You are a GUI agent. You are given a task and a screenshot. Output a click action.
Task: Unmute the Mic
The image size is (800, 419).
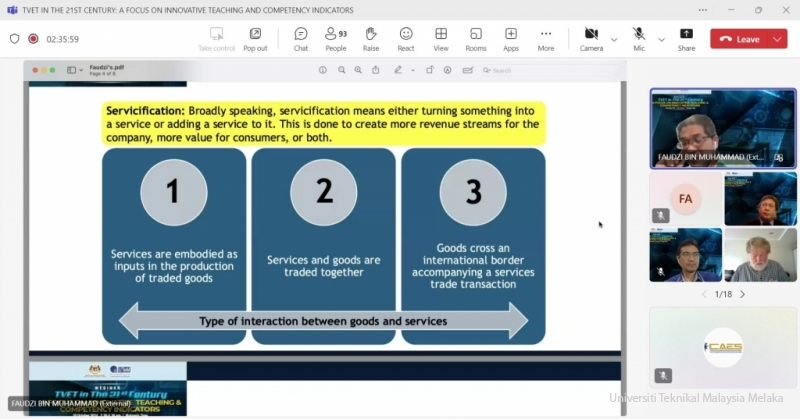[x=639, y=39]
